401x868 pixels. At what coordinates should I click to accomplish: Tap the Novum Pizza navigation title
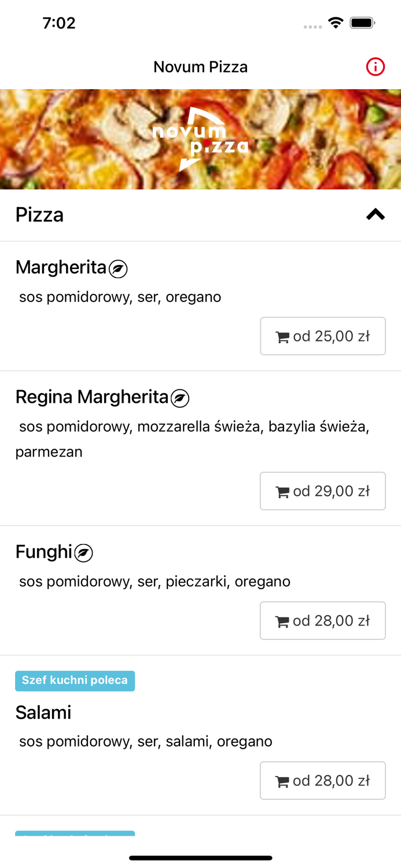click(x=200, y=67)
